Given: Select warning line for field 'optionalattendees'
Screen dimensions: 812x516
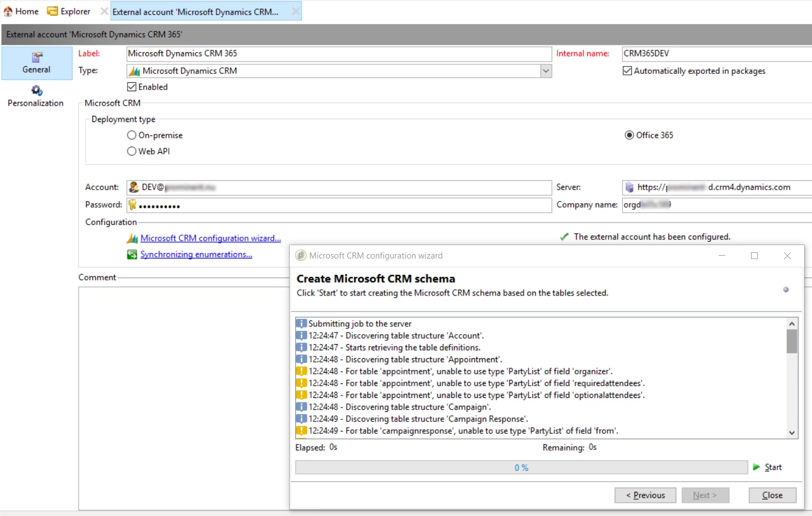Looking at the screenshot, I should point(477,395).
